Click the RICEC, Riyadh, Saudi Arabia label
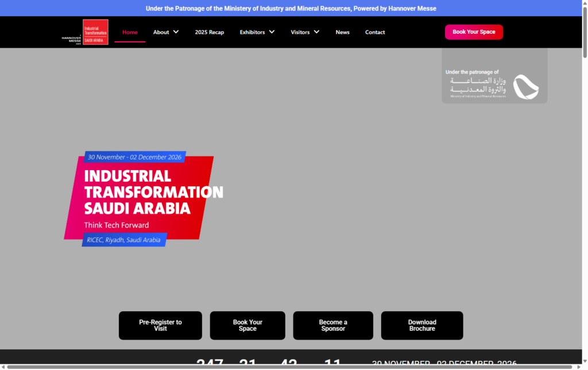The height and width of the screenshot is (370, 588). [124, 240]
